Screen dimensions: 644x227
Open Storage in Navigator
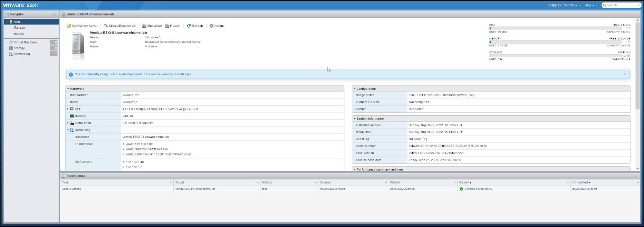pos(19,48)
